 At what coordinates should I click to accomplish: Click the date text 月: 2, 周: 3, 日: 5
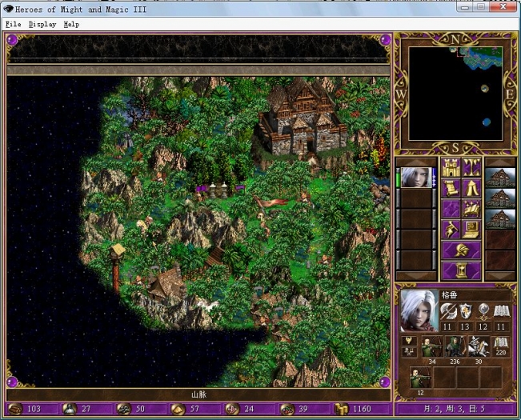point(455,409)
